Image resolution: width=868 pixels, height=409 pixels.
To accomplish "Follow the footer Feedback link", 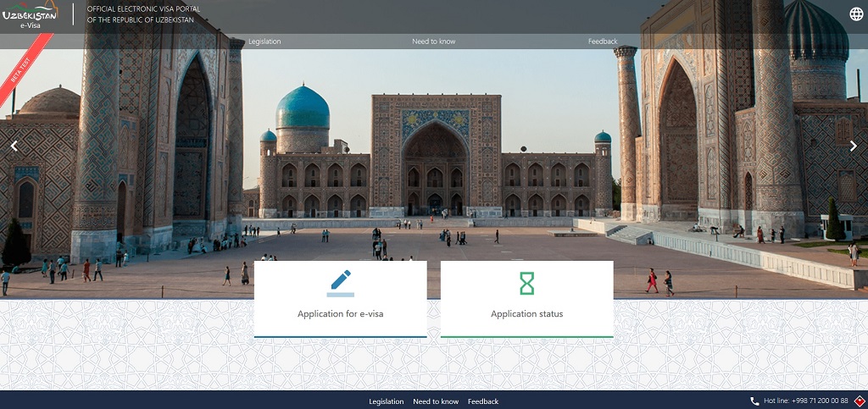I will (x=483, y=402).
